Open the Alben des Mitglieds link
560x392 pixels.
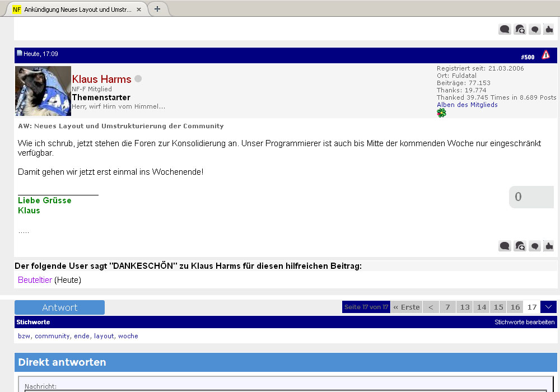467,105
